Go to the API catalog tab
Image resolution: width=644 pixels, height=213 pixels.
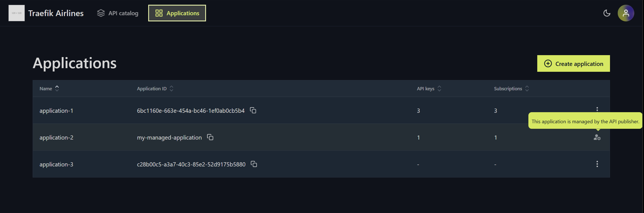tap(118, 13)
